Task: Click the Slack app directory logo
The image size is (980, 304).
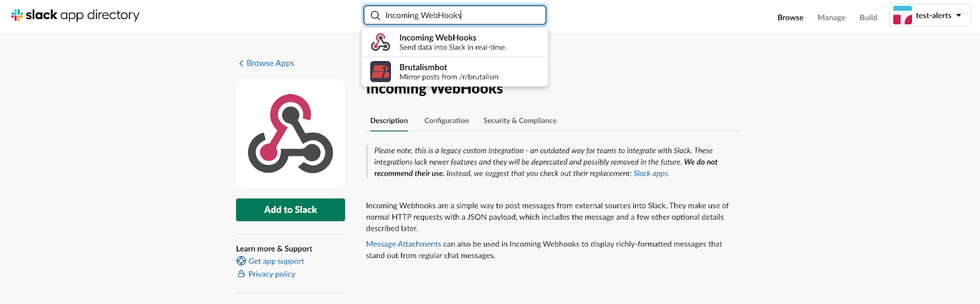Action: click(75, 15)
